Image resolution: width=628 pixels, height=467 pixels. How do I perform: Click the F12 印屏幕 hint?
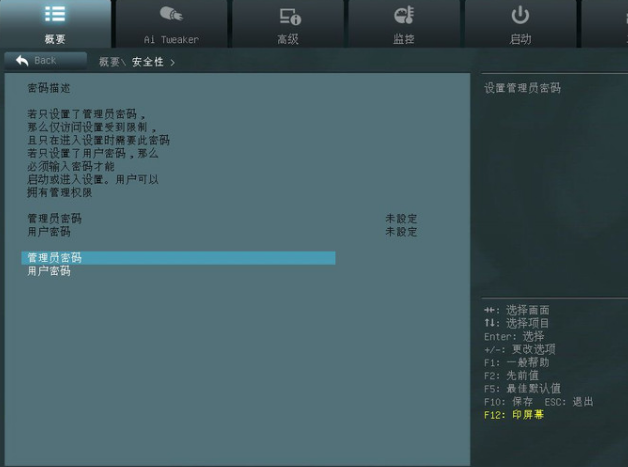tap(514, 414)
